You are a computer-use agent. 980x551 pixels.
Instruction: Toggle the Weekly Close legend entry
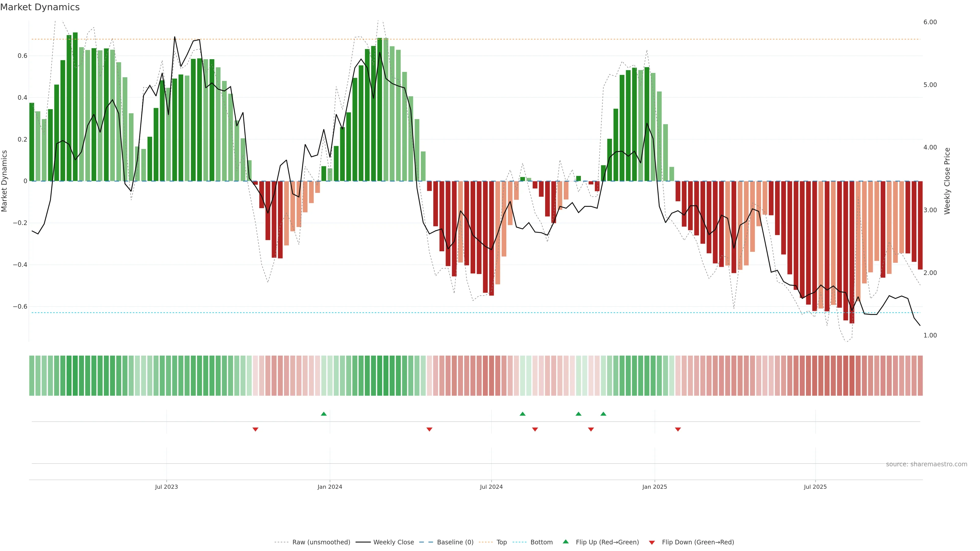[393, 542]
